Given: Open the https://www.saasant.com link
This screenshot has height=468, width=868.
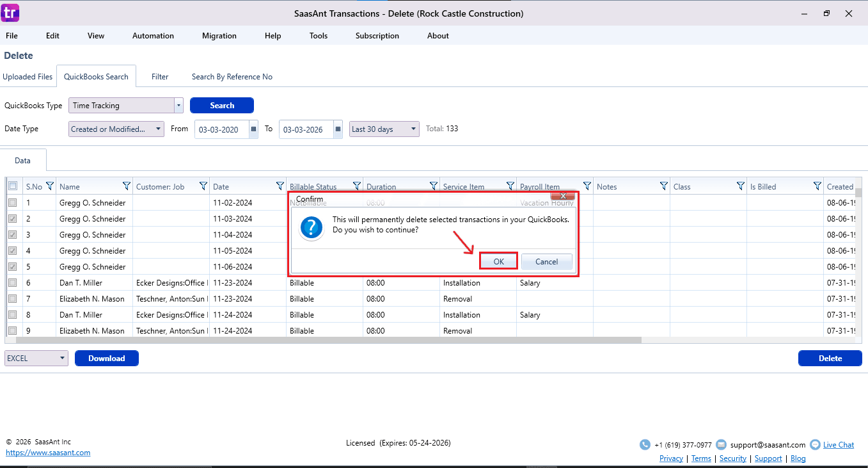Looking at the screenshot, I should (48, 453).
